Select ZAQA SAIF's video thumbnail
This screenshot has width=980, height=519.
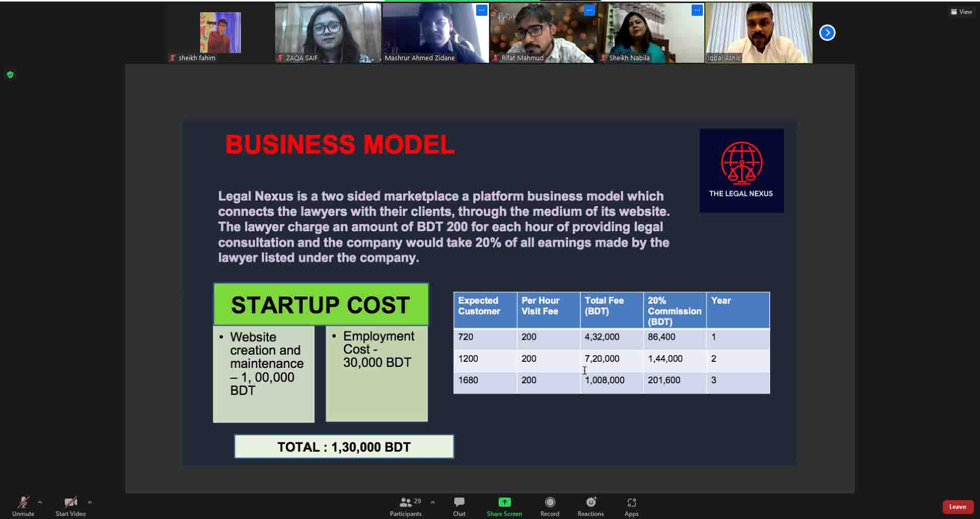[328, 33]
